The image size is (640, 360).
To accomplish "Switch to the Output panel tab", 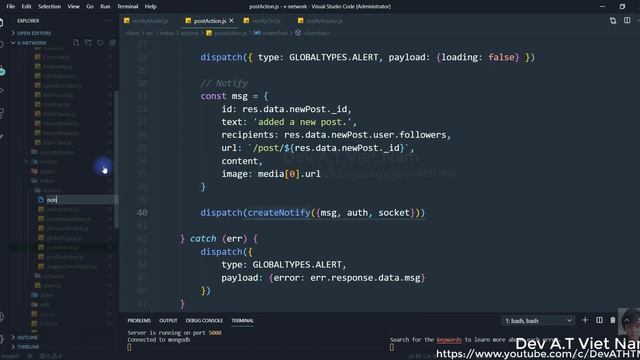I will [x=168, y=321].
